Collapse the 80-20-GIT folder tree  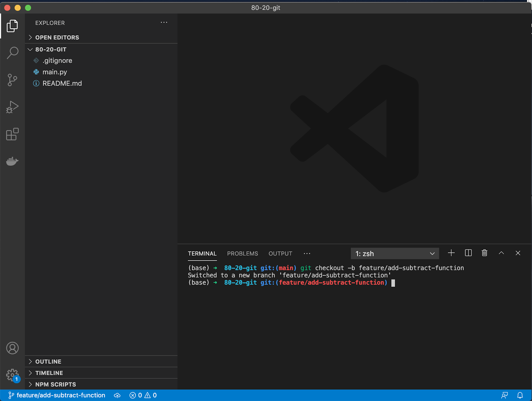tap(51, 50)
